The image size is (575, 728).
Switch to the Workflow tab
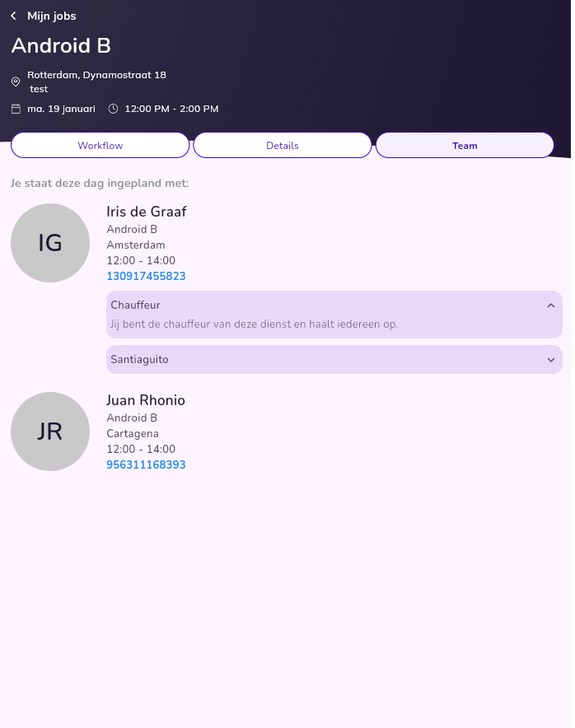pos(101,146)
